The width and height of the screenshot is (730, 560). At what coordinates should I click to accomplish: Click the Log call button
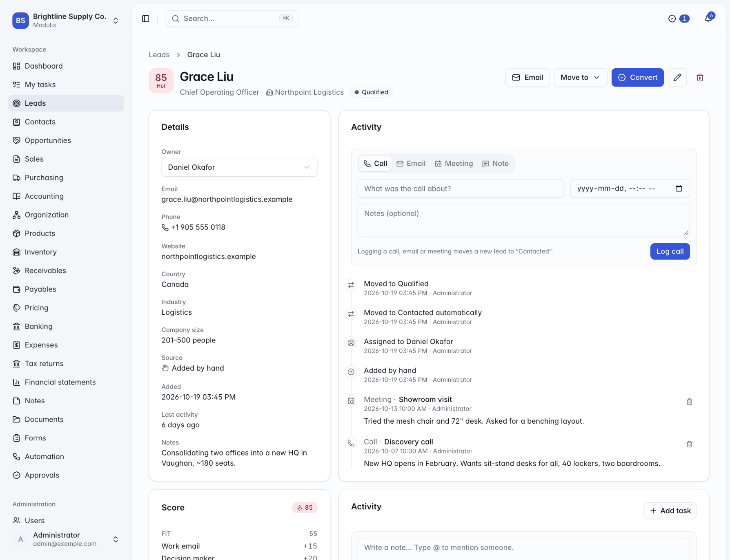(x=670, y=251)
